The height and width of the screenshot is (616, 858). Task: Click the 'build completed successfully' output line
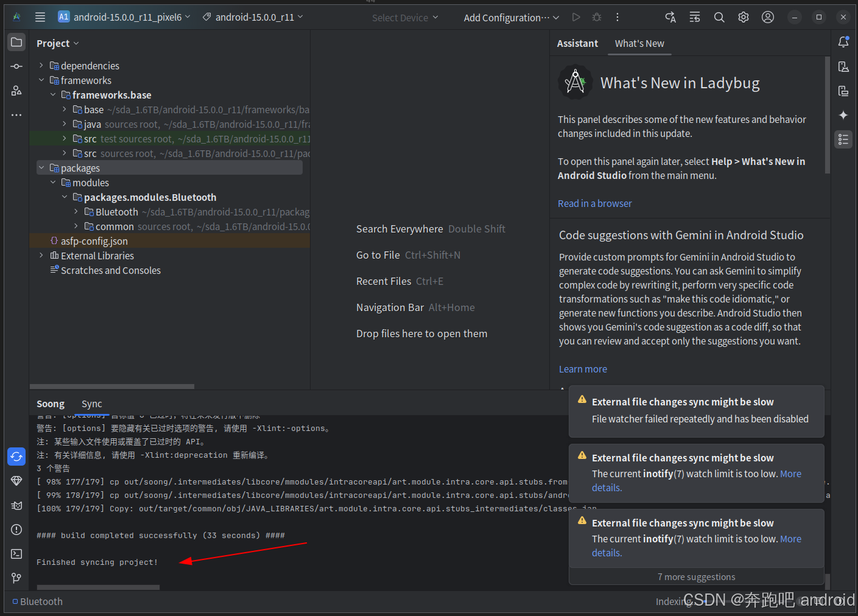(161, 536)
